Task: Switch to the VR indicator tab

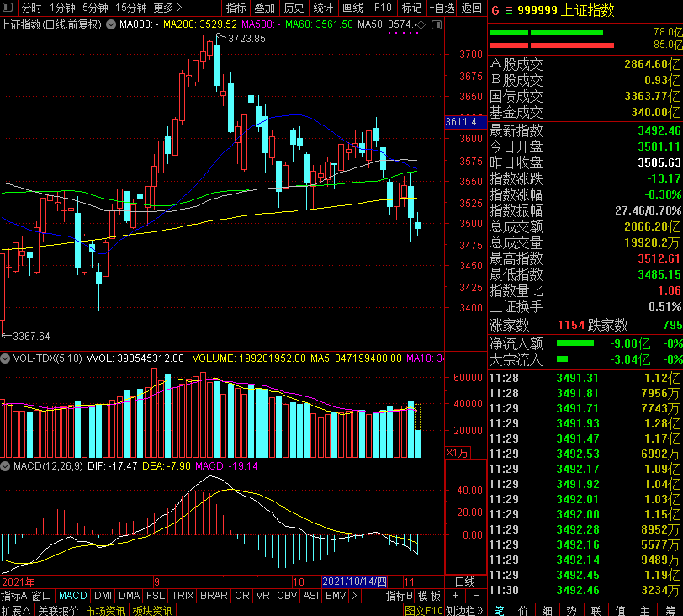Action: click(263, 596)
